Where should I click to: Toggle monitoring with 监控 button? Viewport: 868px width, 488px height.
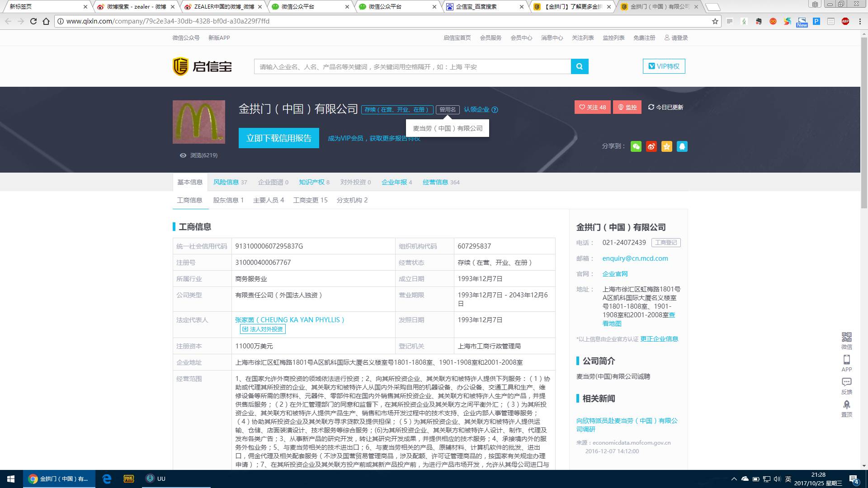click(x=627, y=107)
